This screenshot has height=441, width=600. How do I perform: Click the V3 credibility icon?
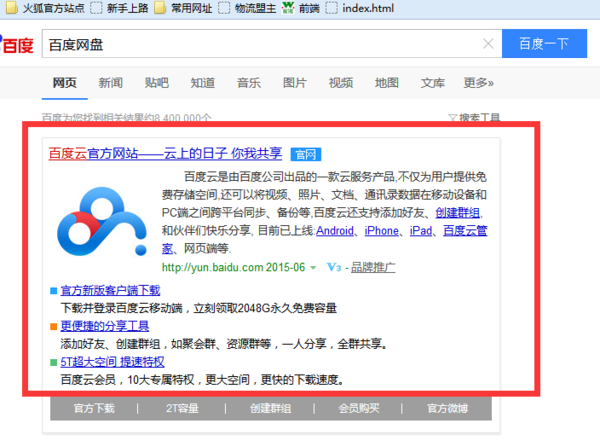(334, 267)
